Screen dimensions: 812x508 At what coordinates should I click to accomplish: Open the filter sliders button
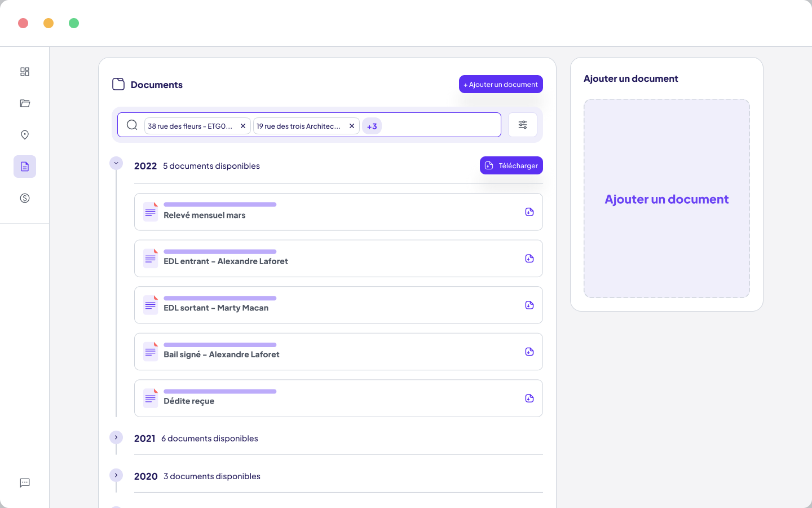point(523,125)
